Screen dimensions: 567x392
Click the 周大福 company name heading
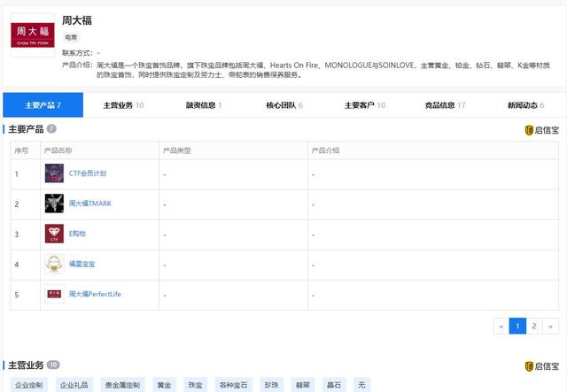pyautogui.click(x=77, y=20)
